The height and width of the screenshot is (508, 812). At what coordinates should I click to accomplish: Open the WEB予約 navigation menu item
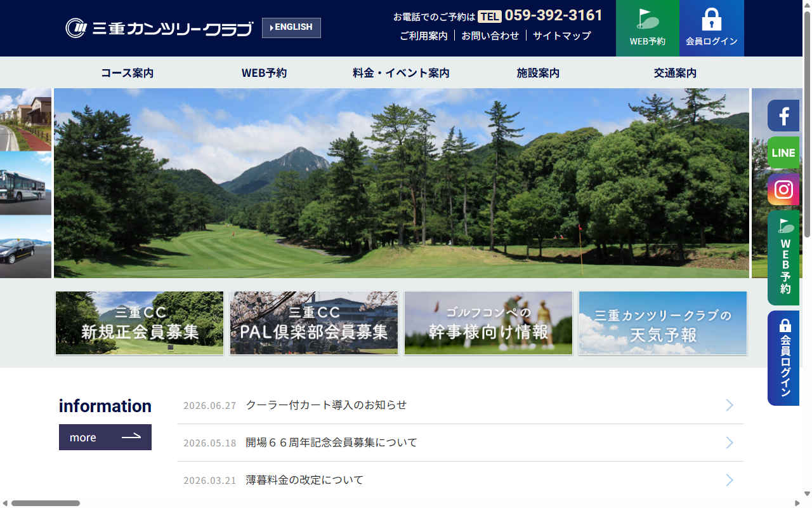[264, 73]
